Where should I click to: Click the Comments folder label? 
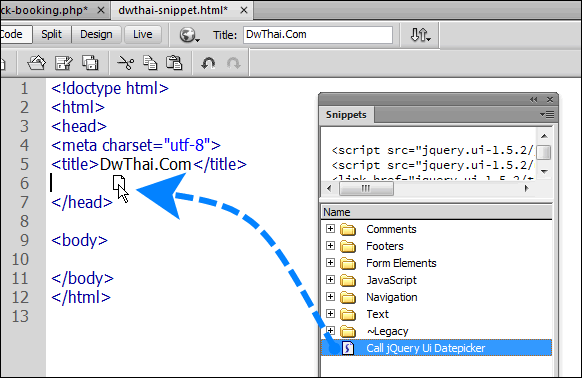[391, 229]
